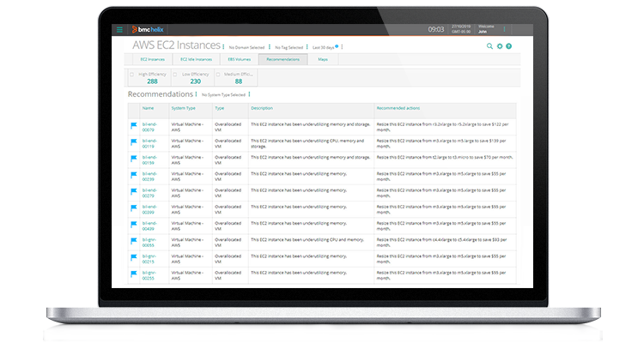Check the High Efficiency filter checkbox

point(131,75)
